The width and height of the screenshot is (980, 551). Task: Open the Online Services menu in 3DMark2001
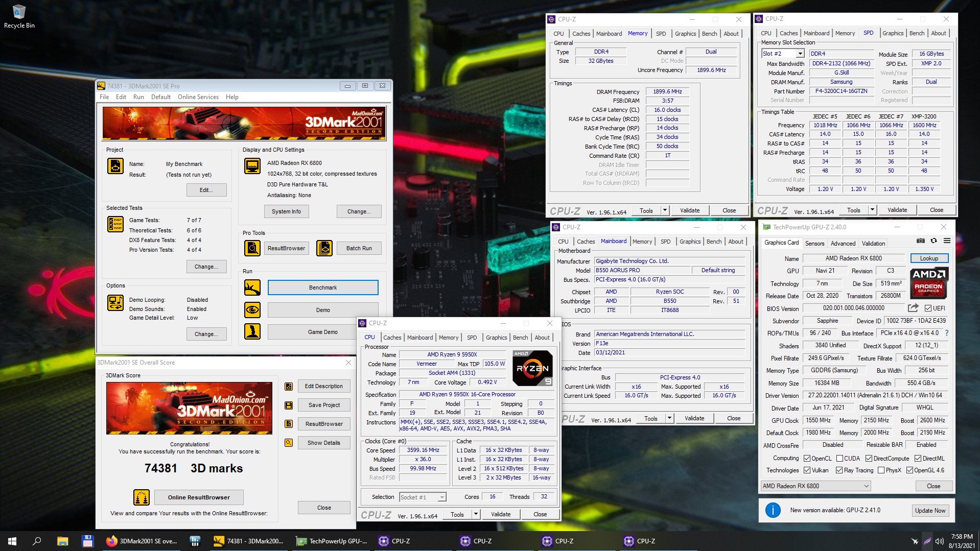click(x=198, y=97)
